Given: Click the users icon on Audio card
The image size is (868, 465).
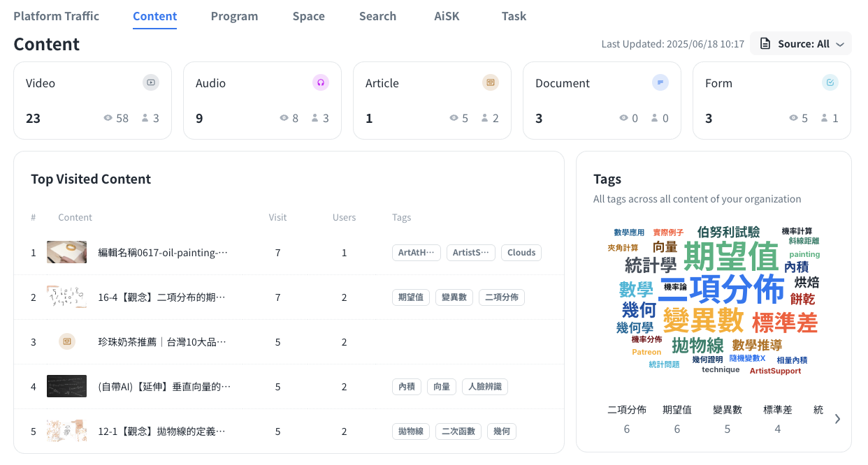Looking at the screenshot, I should click(315, 118).
